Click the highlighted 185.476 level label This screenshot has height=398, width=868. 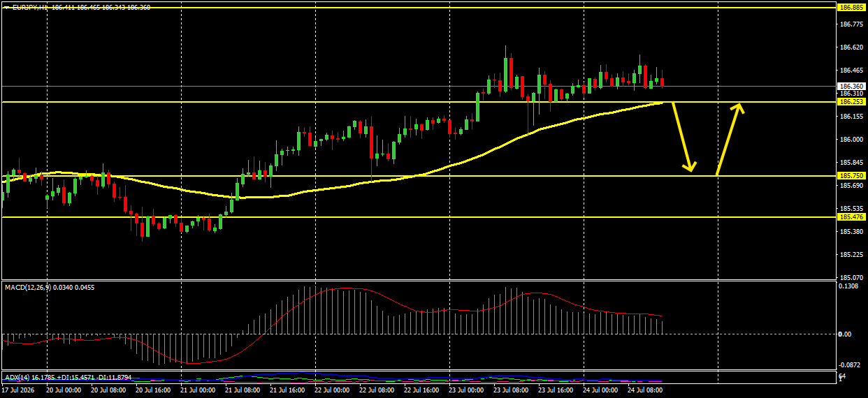(851, 217)
